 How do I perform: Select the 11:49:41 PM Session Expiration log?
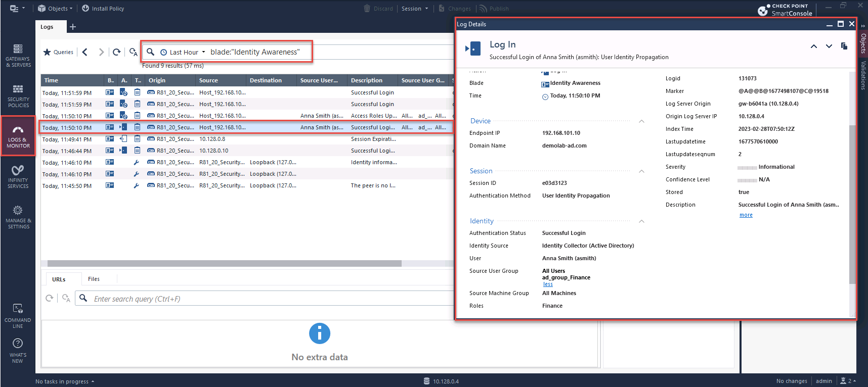[247, 139]
